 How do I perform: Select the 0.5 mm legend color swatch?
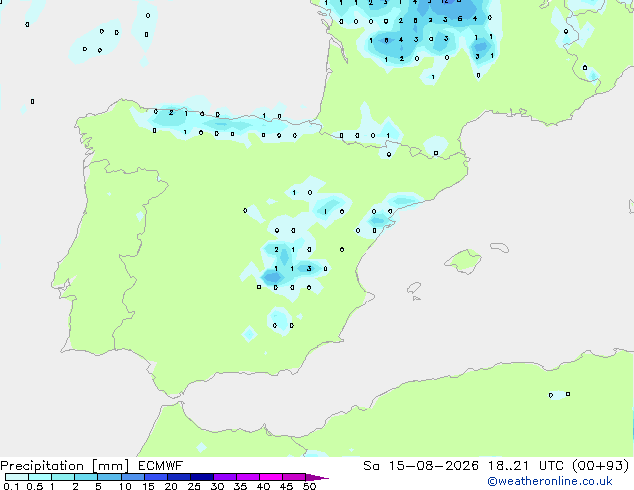(x=40, y=477)
